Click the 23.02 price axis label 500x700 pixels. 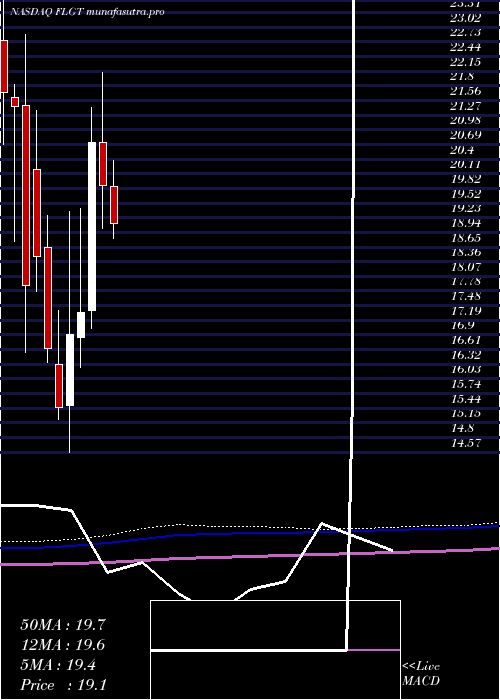coord(466,18)
